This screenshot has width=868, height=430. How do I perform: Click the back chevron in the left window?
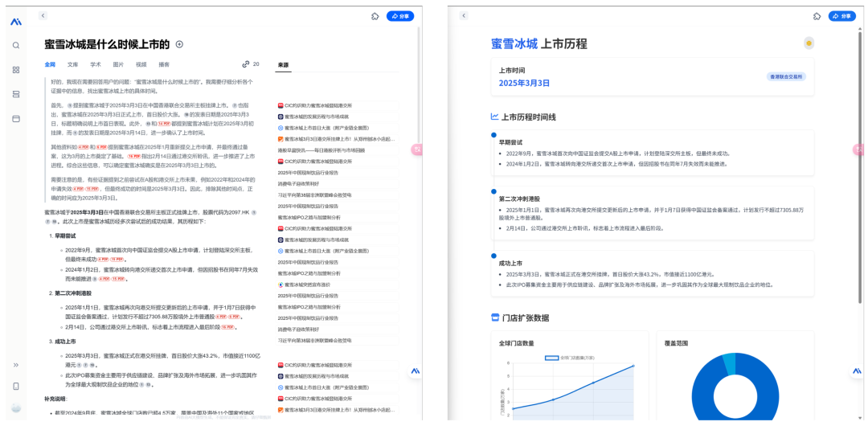pos(43,16)
